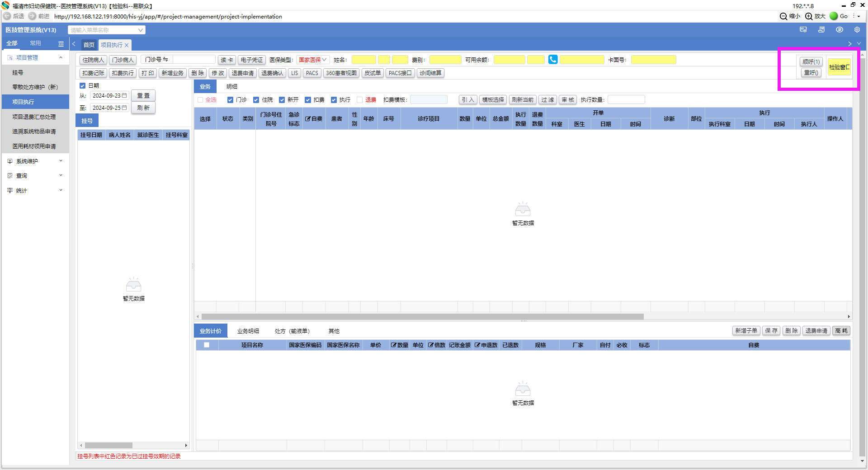
Task: Uncheck the 扣费 filter checkbox
Action: coord(308,100)
